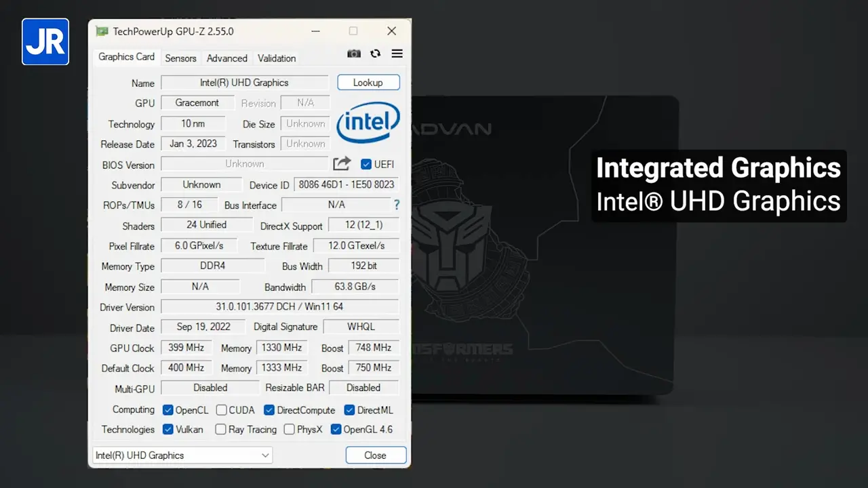Toggle the DirectCompute checkbox

pyautogui.click(x=269, y=410)
